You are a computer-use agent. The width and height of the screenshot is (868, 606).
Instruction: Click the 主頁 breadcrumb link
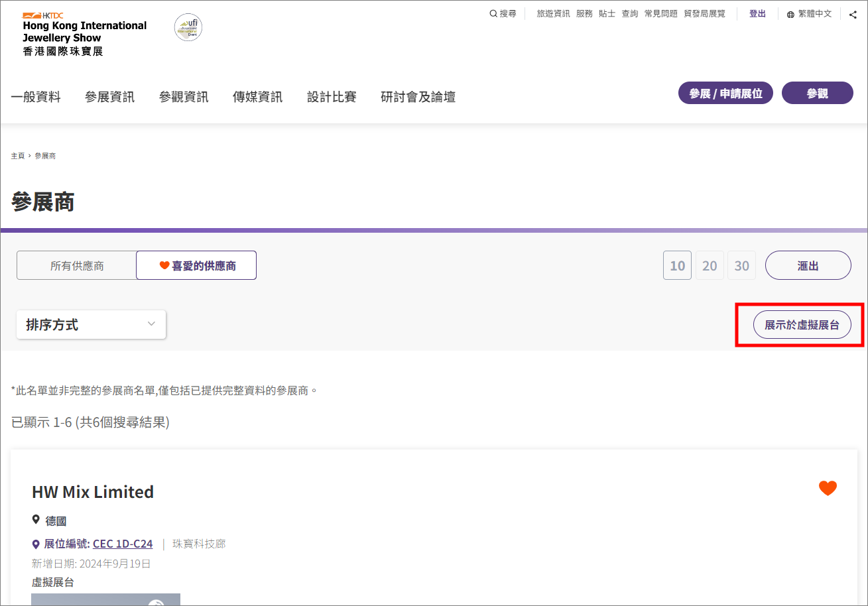[x=17, y=156]
